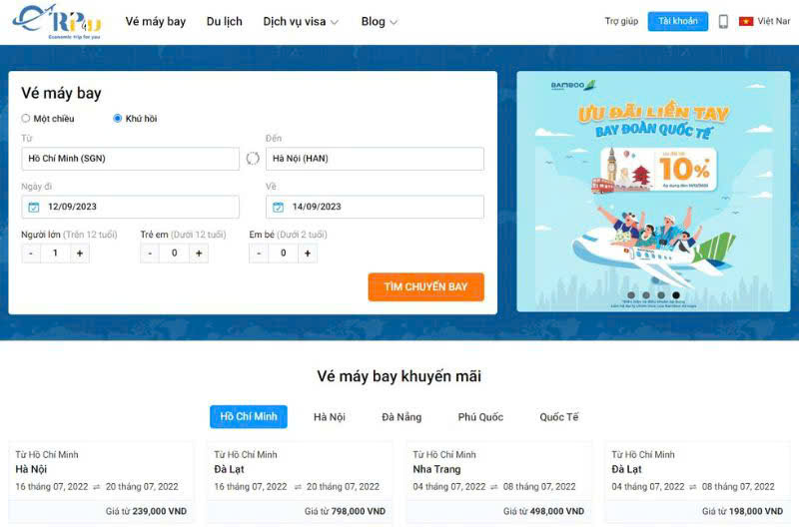Image resolution: width=799 pixels, height=532 pixels.
Task: Click the 14/09/2023 return date field
Action: (376, 207)
